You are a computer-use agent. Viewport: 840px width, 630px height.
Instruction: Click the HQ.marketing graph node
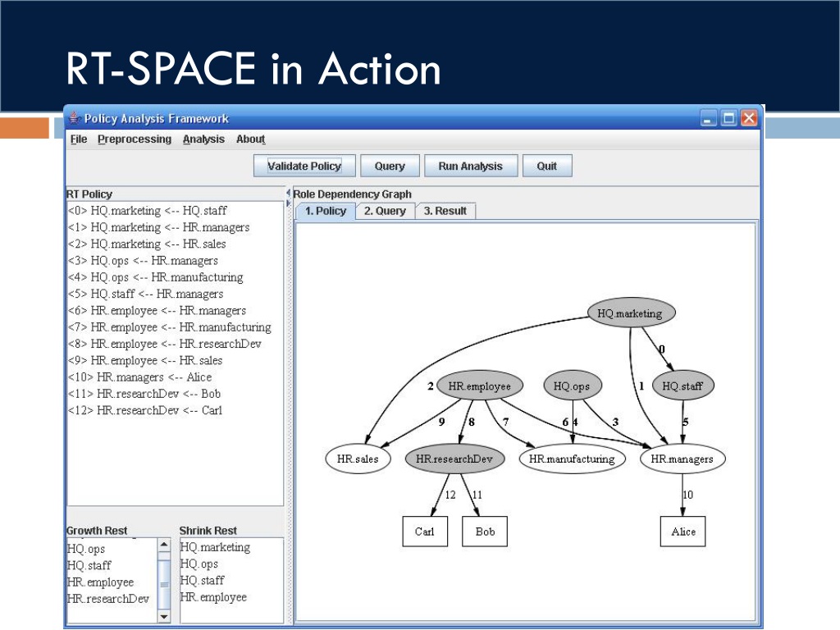point(631,313)
